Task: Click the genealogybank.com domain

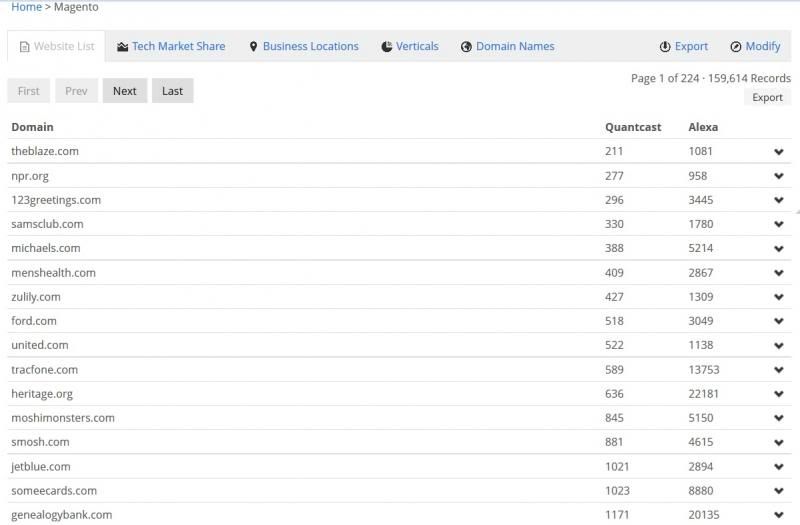Action: point(62,515)
